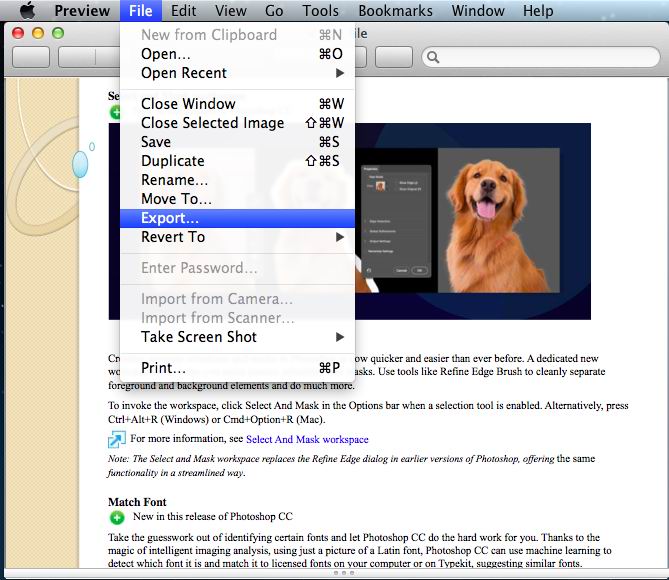The image size is (669, 580).
Task: Choose Duplicate from the File menu
Action: point(237,161)
